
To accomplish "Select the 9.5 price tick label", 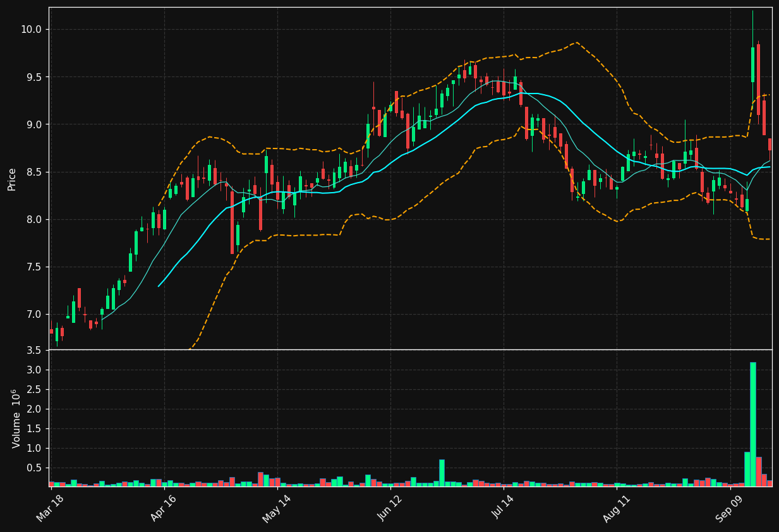I will point(33,77).
